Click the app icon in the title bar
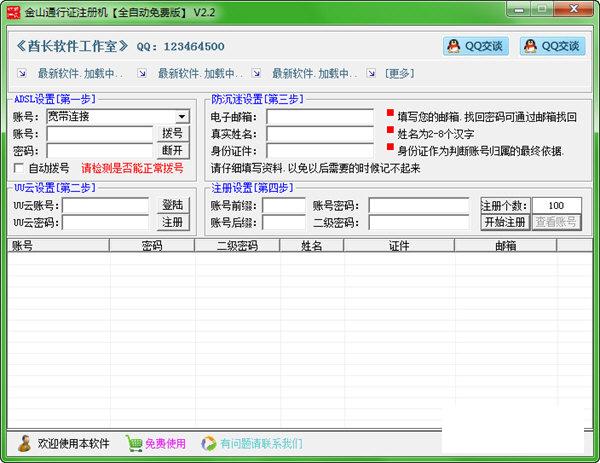This screenshot has width=600, height=463. click(14, 10)
